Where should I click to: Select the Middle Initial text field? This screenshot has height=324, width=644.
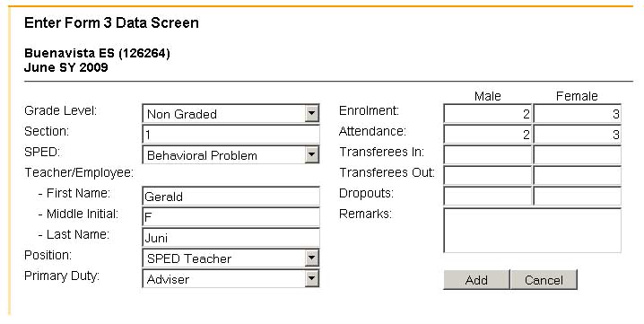(x=231, y=216)
